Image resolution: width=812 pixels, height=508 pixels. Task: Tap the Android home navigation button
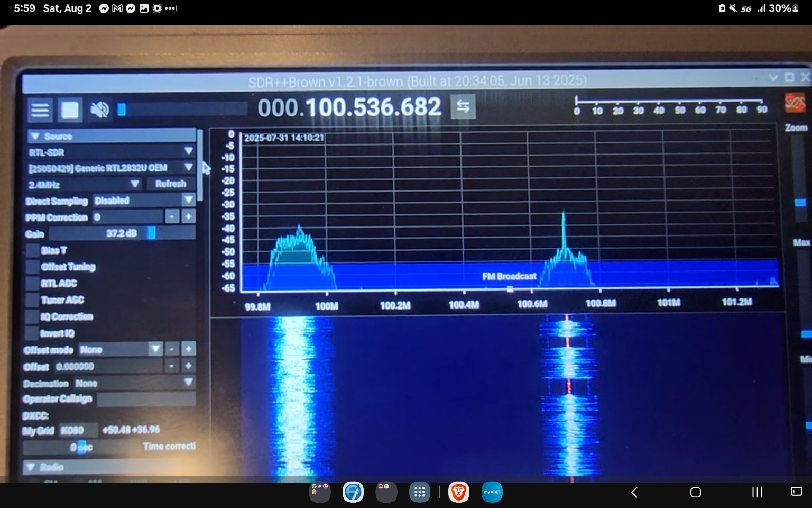(x=696, y=492)
